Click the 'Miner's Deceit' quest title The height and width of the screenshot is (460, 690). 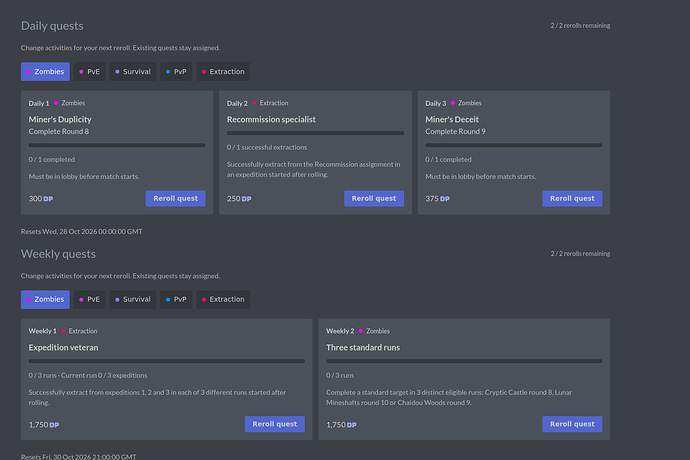(x=452, y=119)
